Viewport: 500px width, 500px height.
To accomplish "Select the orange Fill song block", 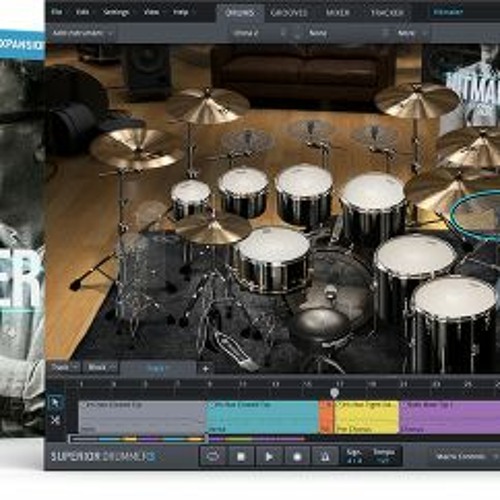I will pyautogui.click(x=326, y=417).
